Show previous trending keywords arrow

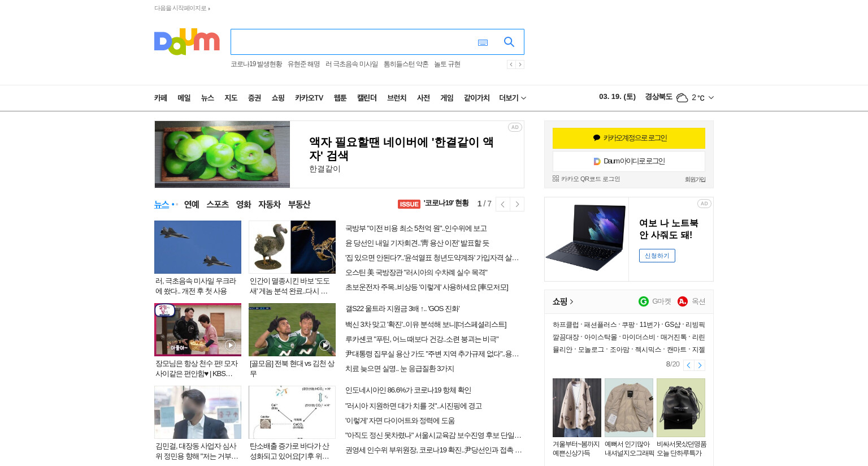tap(511, 64)
